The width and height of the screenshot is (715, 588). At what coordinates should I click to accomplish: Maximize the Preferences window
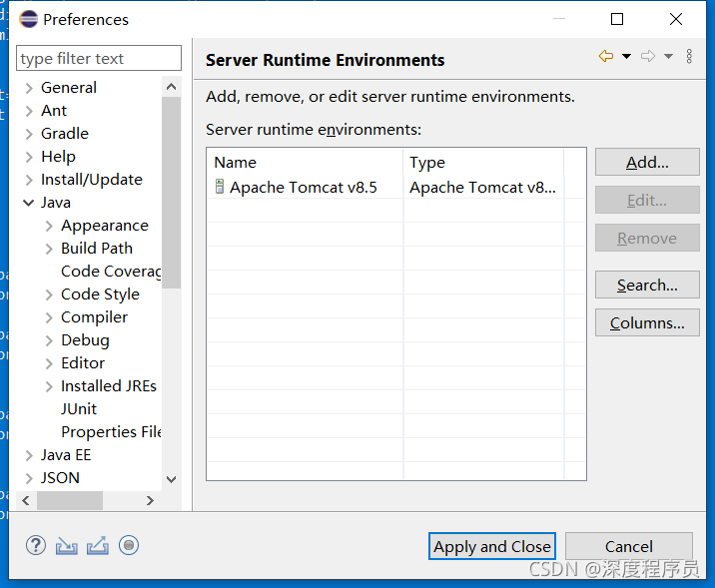pyautogui.click(x=617, y=19)
